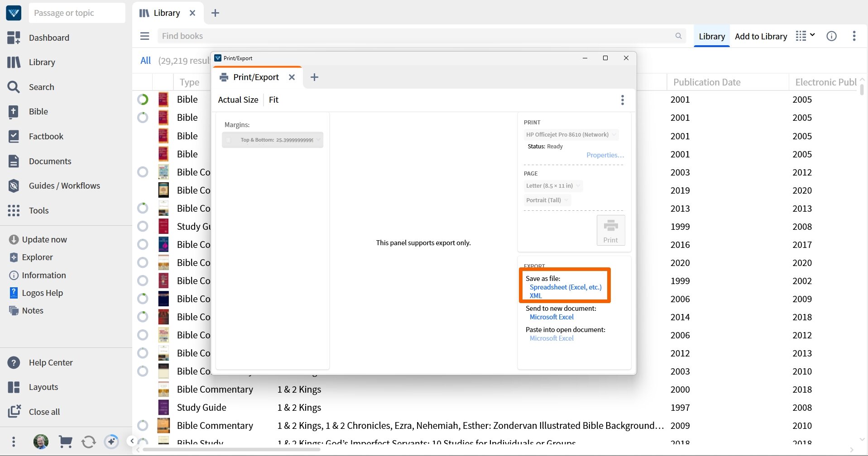
Task: Toggle the Margins checkbox
Action: point(229,140)
